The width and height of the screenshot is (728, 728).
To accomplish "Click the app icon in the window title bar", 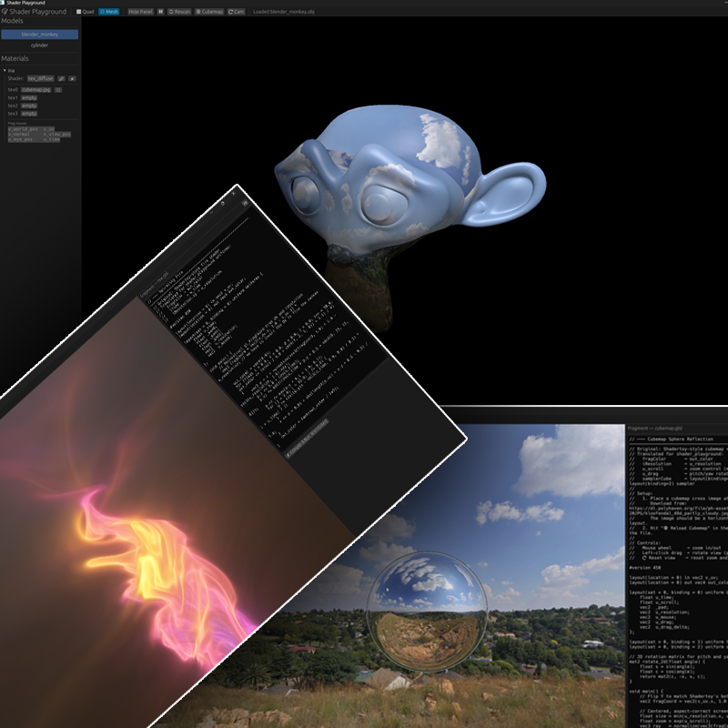I will click(x=4, y=4).
